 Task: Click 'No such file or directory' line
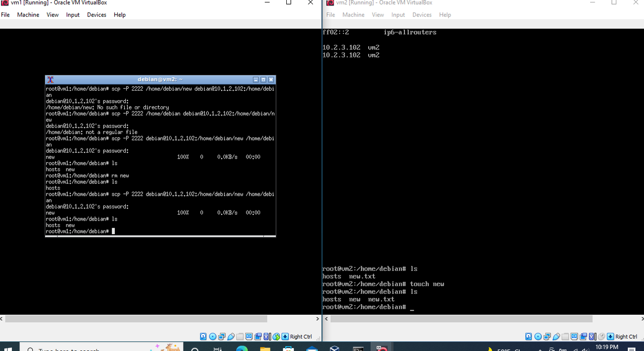click(107, 107)
